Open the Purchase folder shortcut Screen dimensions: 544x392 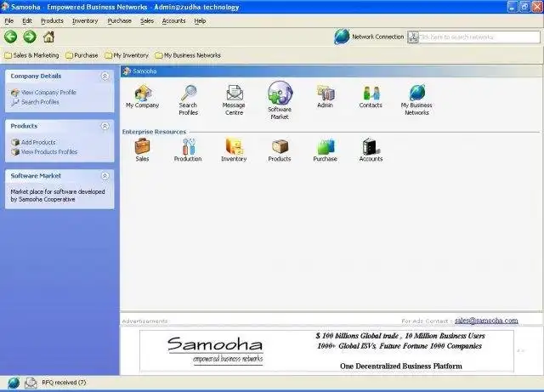pyautogui.click(x=82, y=55)
